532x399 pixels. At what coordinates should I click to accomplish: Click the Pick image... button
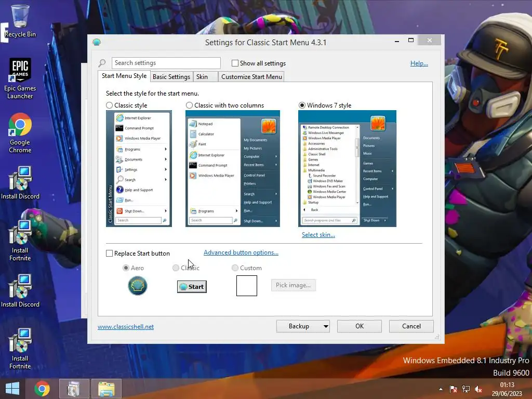click(294, 285)
